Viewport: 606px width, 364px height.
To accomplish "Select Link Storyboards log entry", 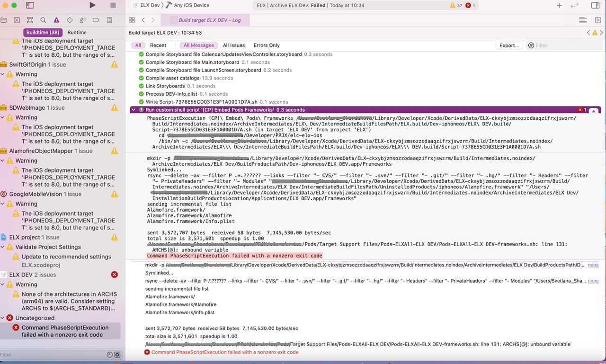I will tap(177, 86).
